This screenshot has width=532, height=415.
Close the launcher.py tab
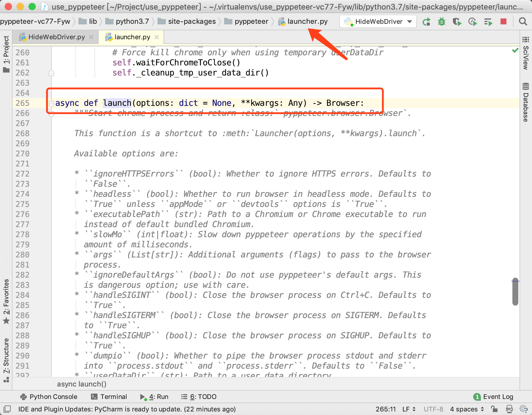(x=157, y=37)
